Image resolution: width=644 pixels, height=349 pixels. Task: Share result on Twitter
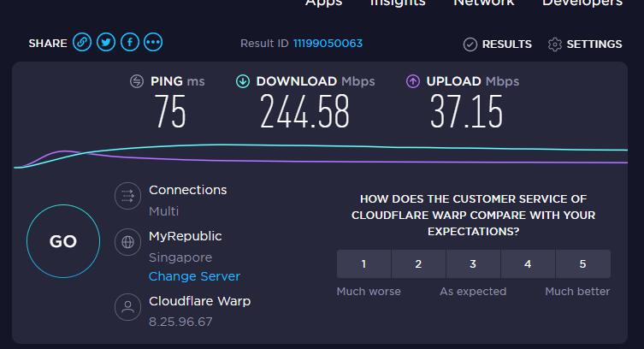pyautogui.click(x=106, y=42)
